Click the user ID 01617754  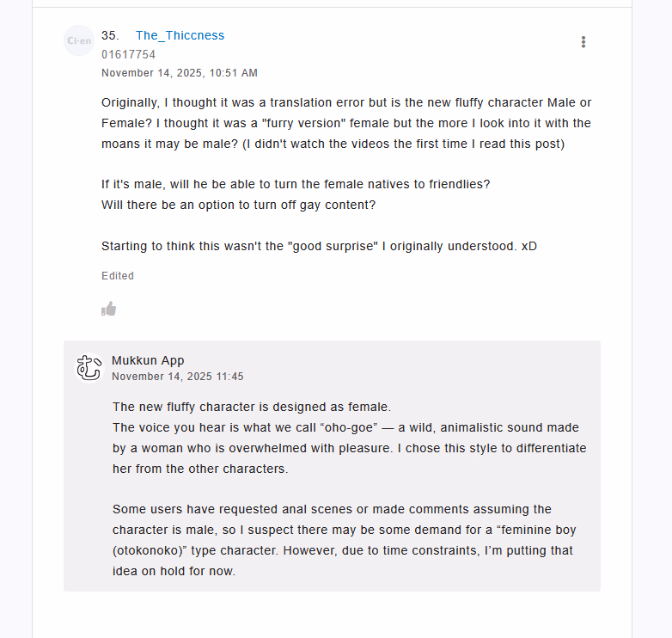coord(128,55)
